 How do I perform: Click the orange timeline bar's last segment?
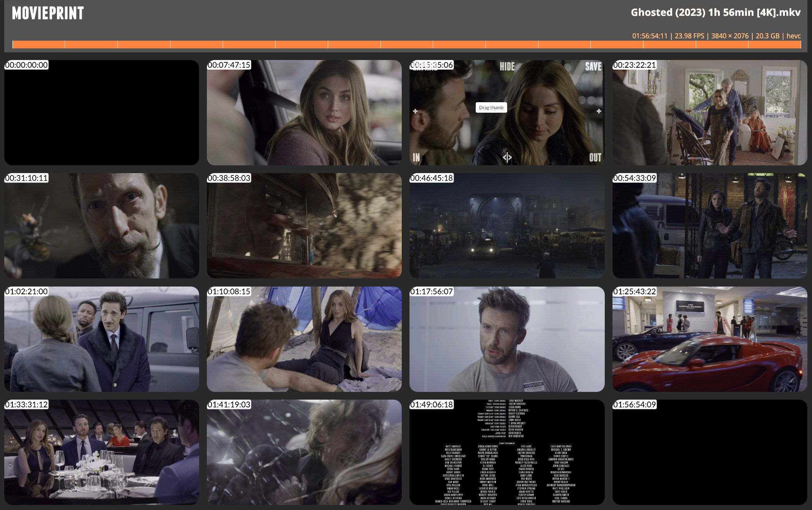tap(774, 45)
